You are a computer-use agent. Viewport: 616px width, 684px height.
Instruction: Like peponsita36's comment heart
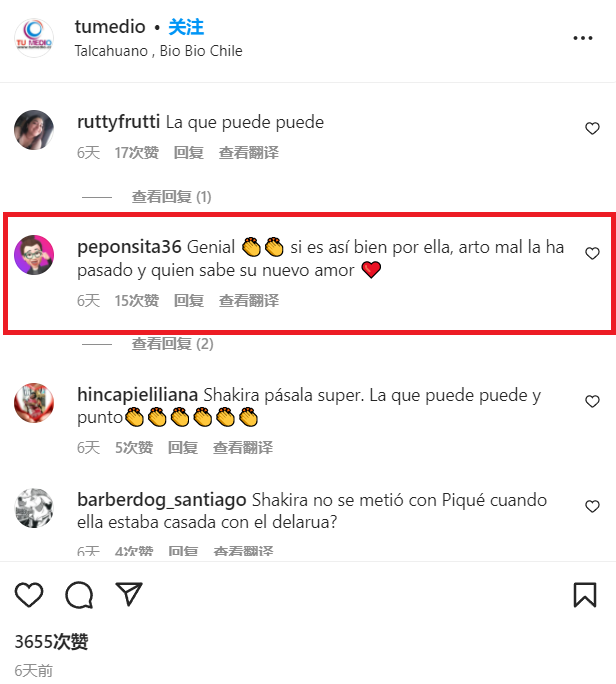point(592,253)
